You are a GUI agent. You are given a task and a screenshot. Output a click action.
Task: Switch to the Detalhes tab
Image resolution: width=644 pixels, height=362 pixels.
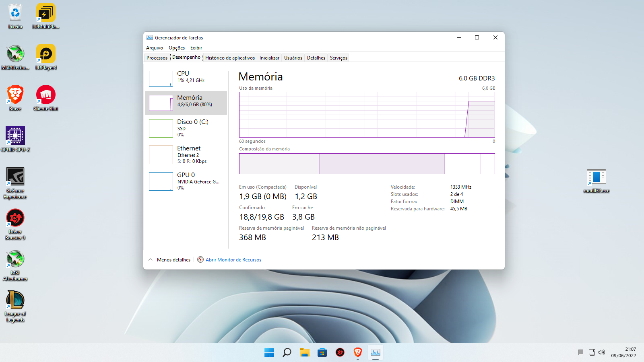pos(316,58)
